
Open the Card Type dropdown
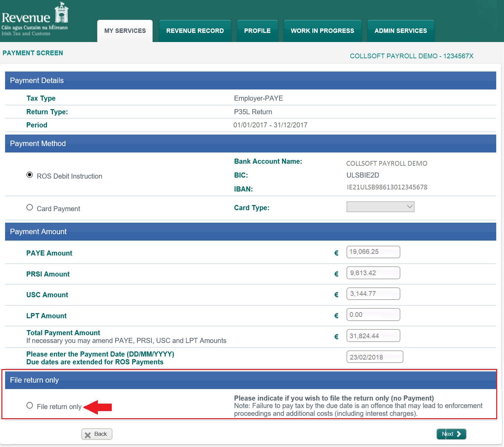click(380, 207)
